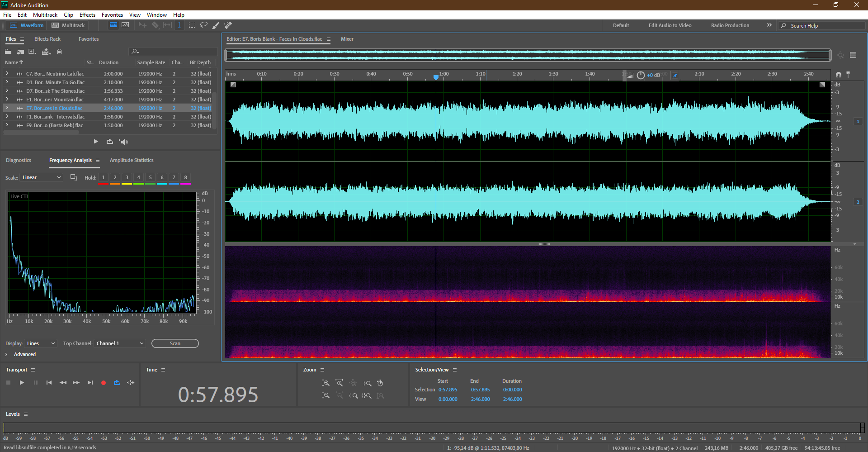
Task: Click Zoom to In Point icon
Action: (x=353, y=395)
